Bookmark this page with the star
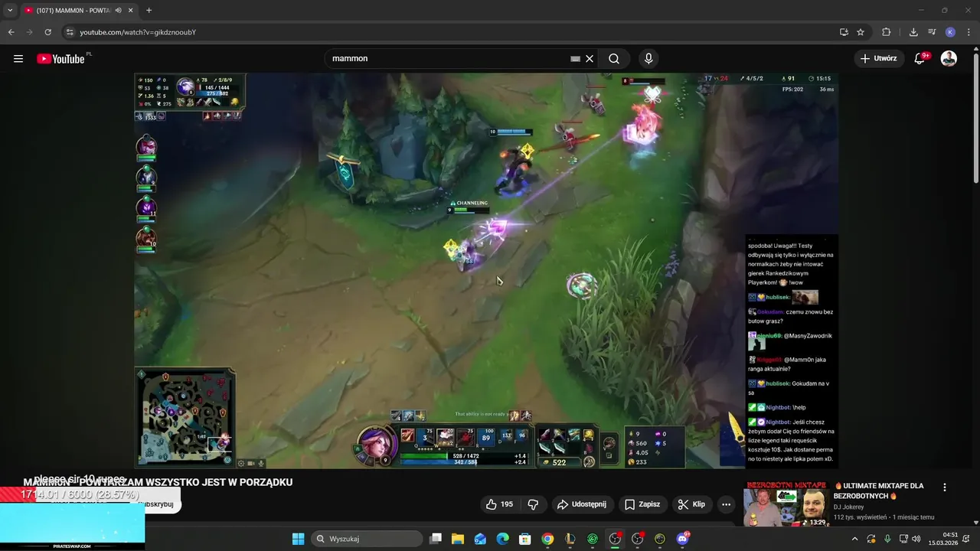Viewport: 980px width, 551px height. pyautogui.click(x=861, y=32)
